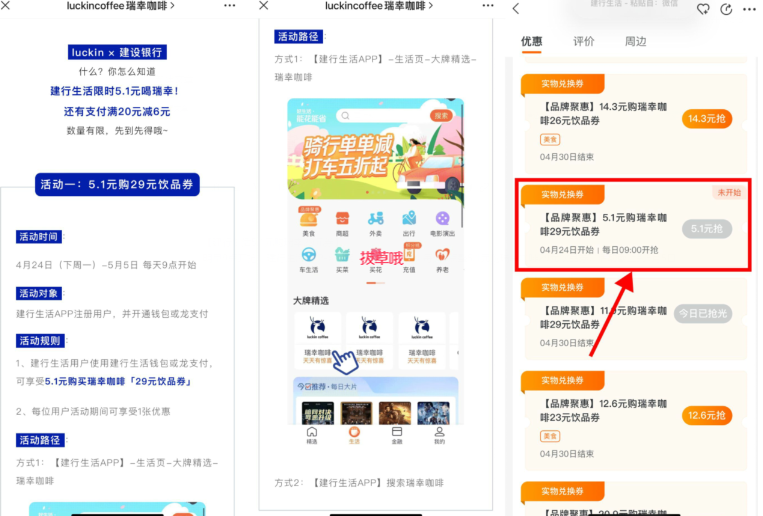Open the 商超 supermarket category icon
This screenshot has width=763, height=516.
point(342,219)
